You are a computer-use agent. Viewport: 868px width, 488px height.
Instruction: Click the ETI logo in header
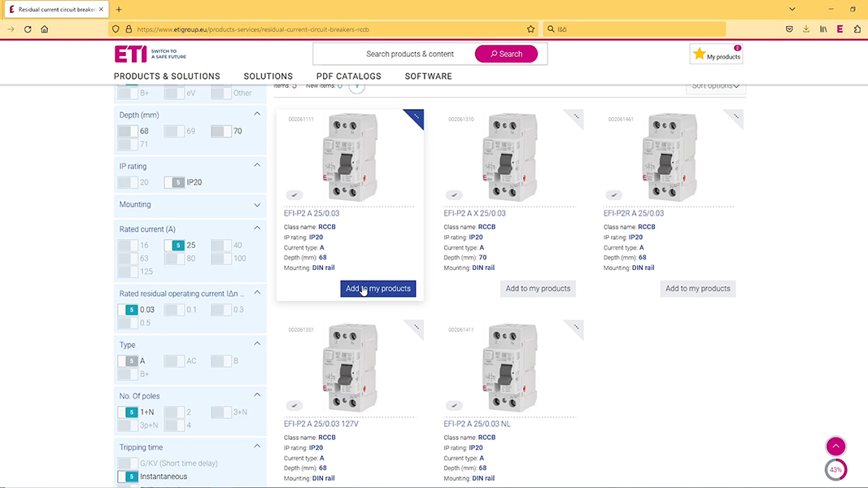(131, 54)
